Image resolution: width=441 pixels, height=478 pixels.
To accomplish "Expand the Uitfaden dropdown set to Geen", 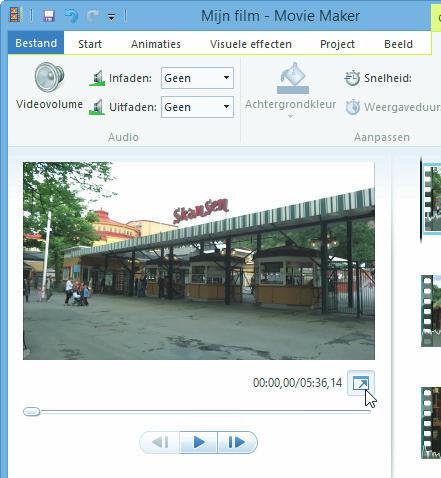I will pos(197,107).
